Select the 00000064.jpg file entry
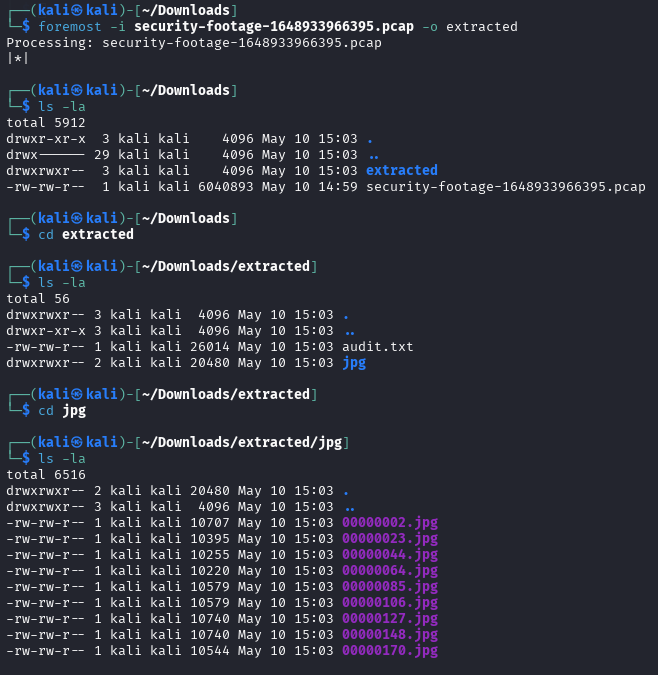The image size is (658, 675). tap(390, 571)
